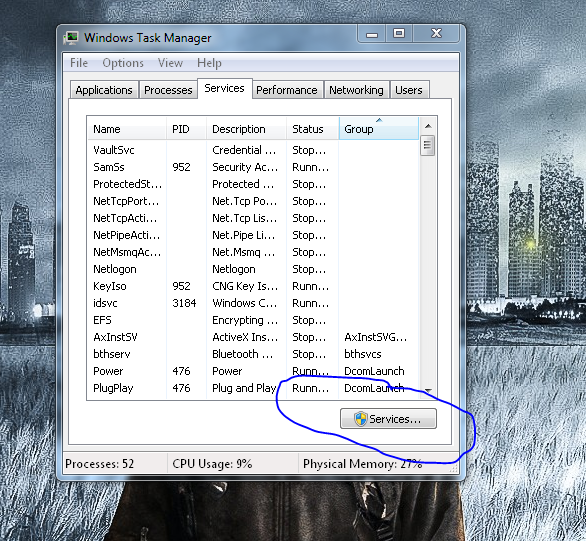Open the Options menu
Screen dimensions: 586x541
point(123,63)
